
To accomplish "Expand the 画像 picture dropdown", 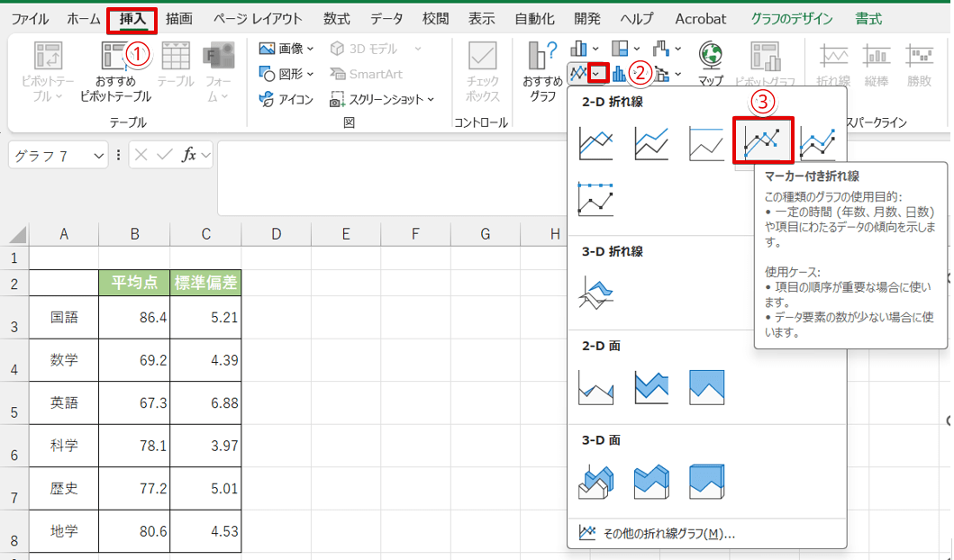I will (286, 49).
